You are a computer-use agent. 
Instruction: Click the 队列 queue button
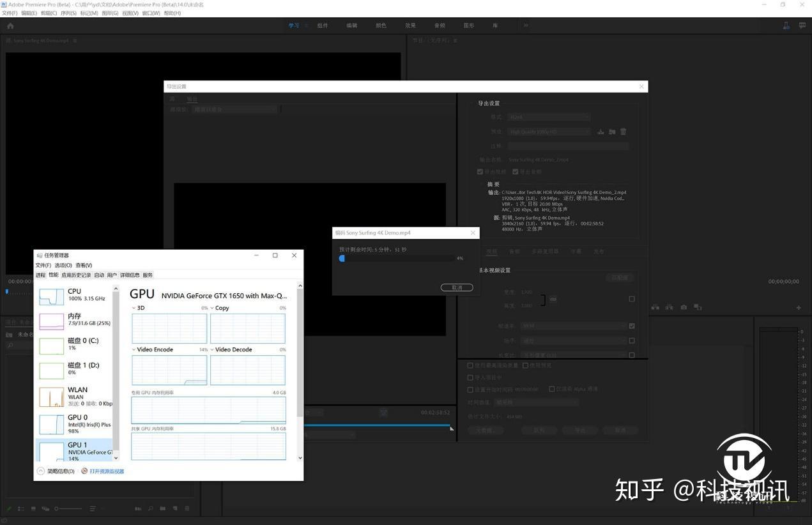(x=540, y=430)
